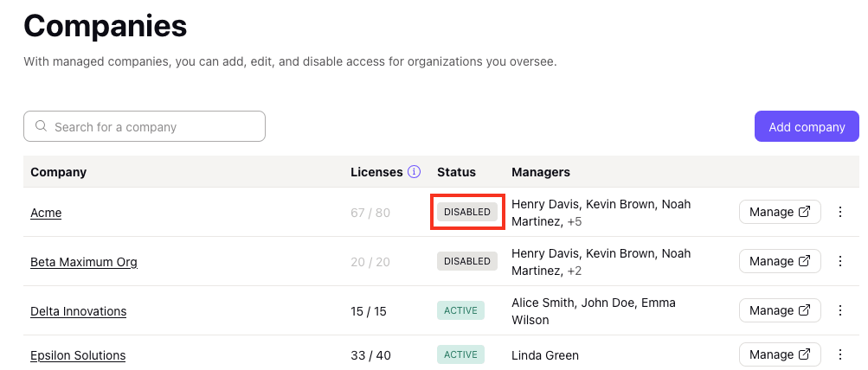Viewport: 868px width, 370px height.
Task: Click the Licenses info icon
Action: pos(414,172)
